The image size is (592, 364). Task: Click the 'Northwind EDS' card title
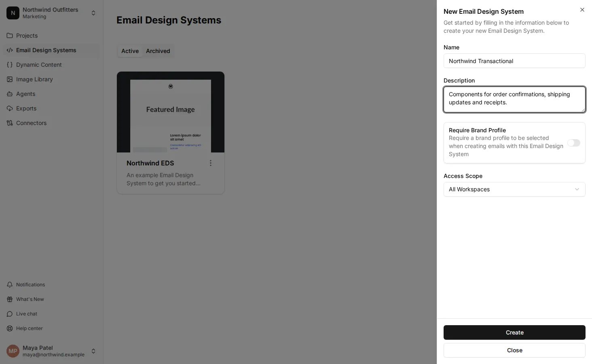click(x=150, y=163)
